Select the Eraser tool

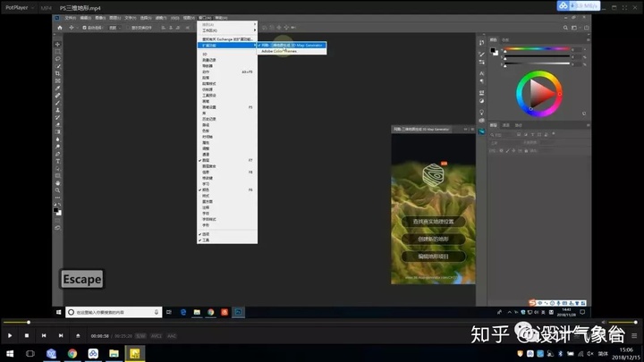coord(57,125)
